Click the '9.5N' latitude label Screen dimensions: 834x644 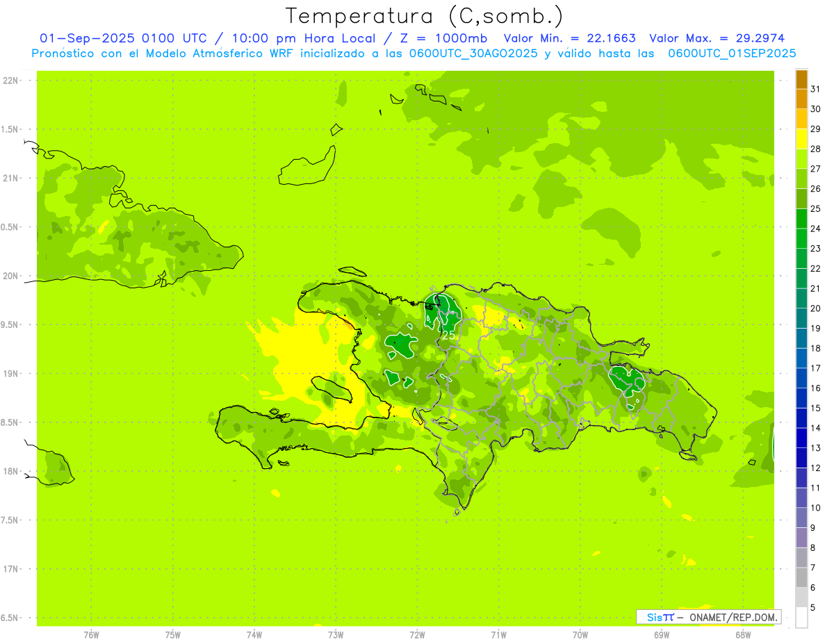click(10, 324)
